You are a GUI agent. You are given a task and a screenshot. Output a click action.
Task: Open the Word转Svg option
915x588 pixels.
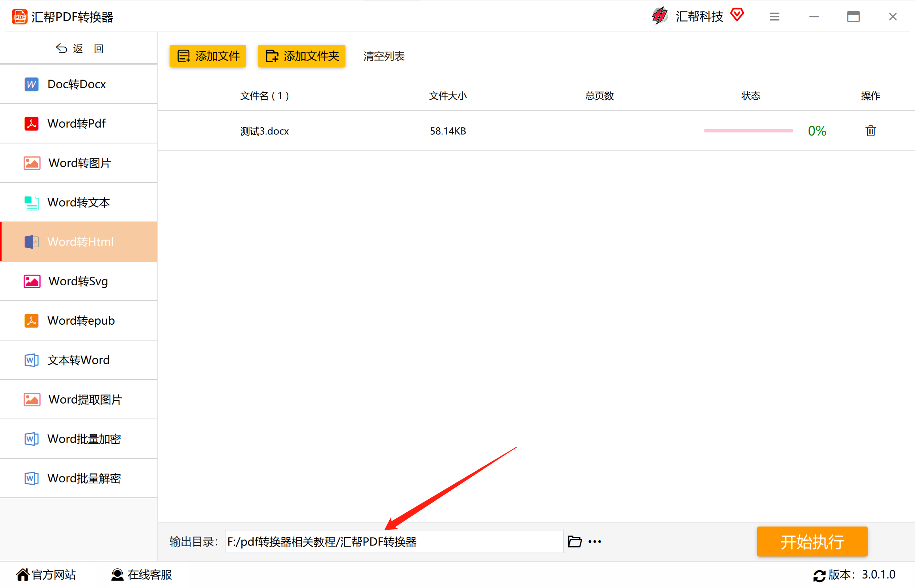tap(78, 281)
